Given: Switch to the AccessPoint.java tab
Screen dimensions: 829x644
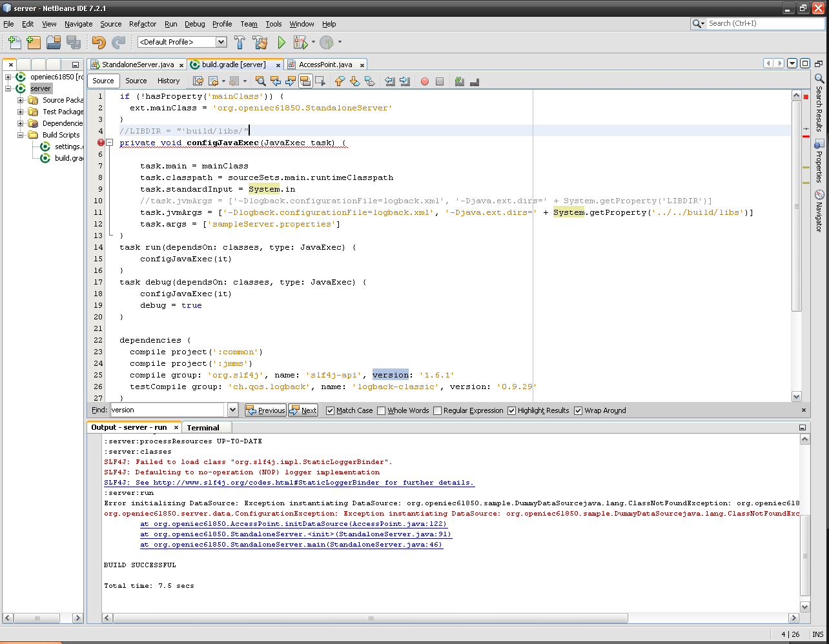Looking at the screenshot, I should (x=325, y=65).
